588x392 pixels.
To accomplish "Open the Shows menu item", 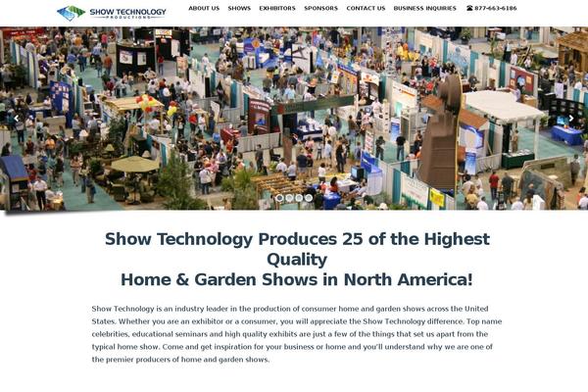I will click(x=239, y=8).
